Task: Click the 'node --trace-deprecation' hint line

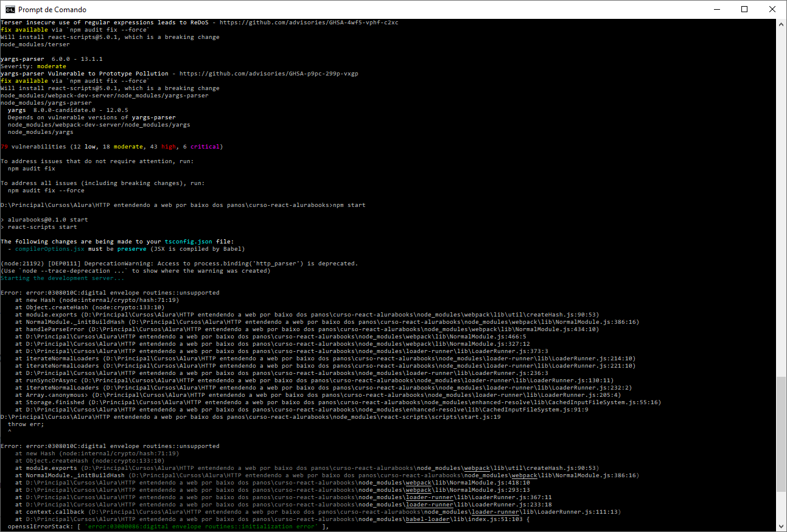Action: click(x=135, y=271)
